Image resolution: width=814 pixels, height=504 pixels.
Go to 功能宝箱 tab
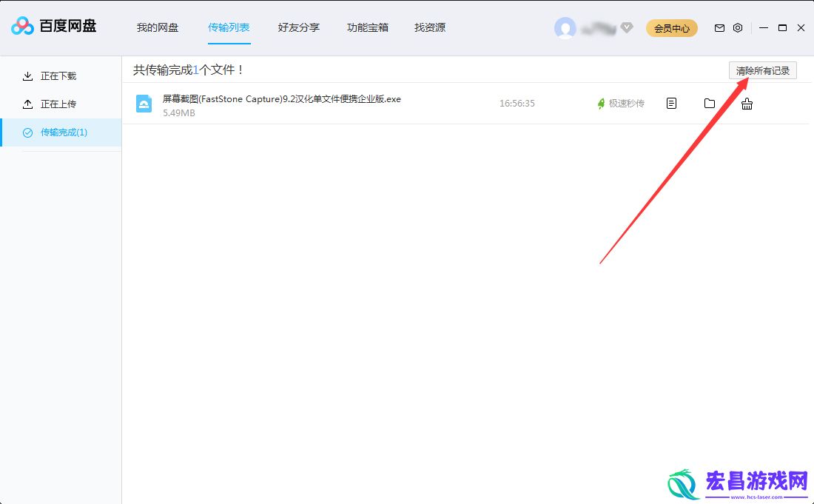click(368, 27)
